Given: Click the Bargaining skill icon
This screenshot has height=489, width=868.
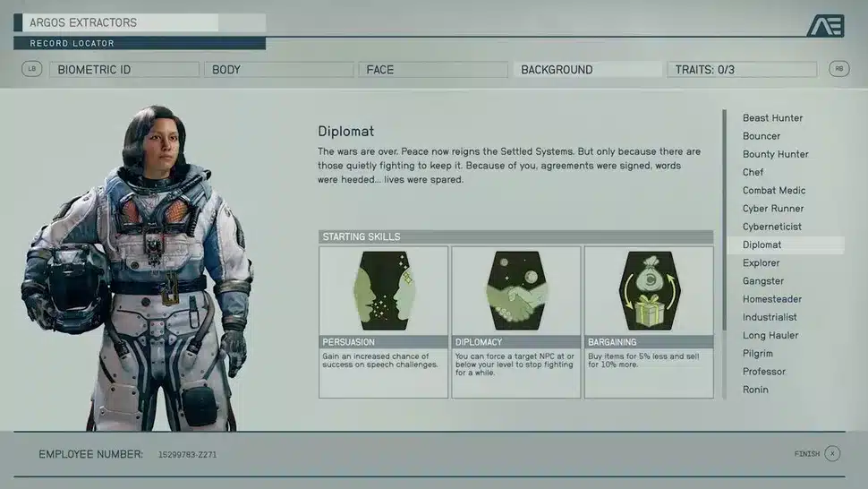Looking at the screenshot, I should tap(649, 291).
